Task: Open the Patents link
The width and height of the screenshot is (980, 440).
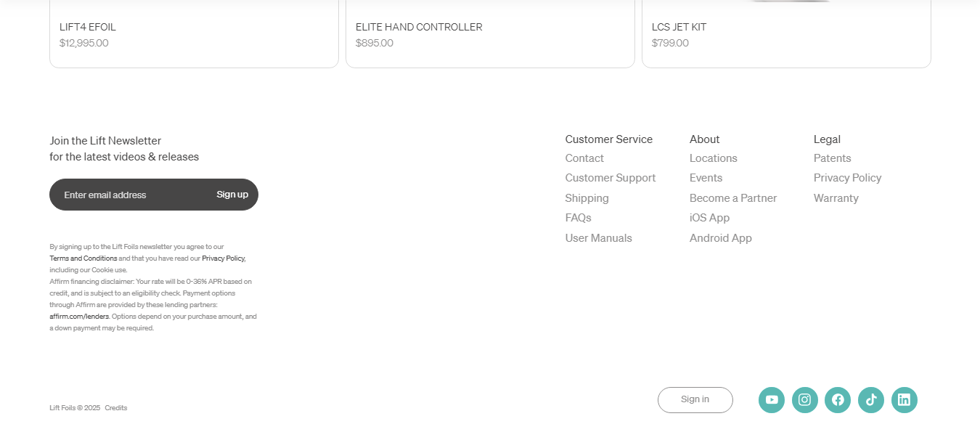Action: point(833,158)
